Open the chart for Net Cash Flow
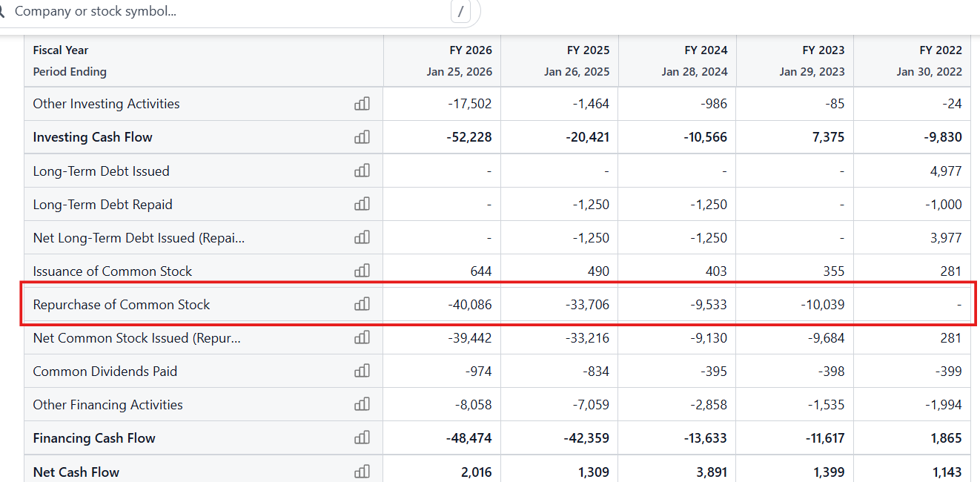Viewport: 980px width, 482px height. click(x=362, y=472)
